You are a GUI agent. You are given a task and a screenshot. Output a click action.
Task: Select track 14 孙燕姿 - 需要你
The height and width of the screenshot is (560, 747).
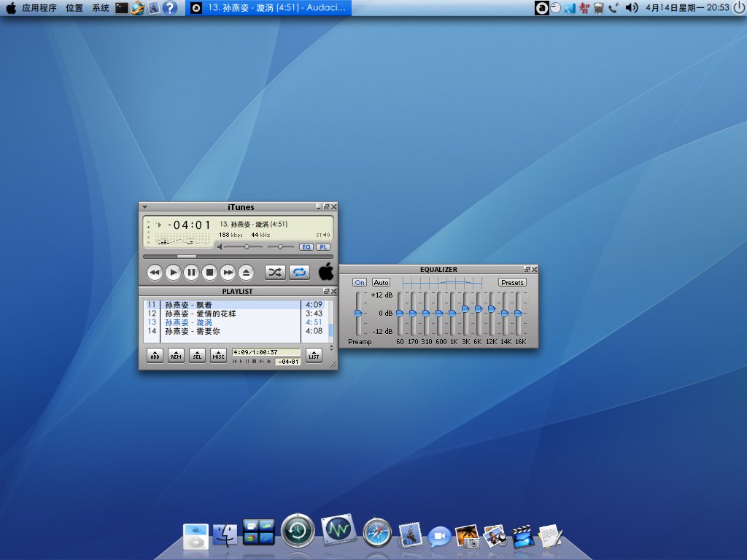236,331
